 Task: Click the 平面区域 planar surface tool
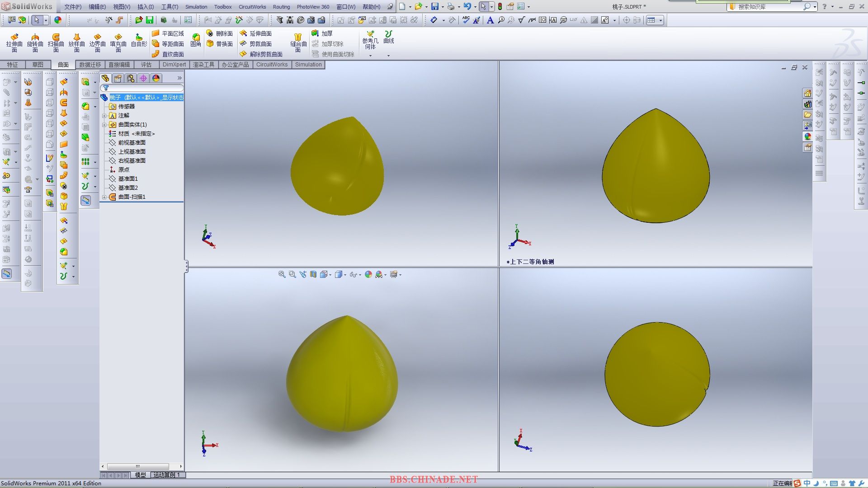click(168, 33)
